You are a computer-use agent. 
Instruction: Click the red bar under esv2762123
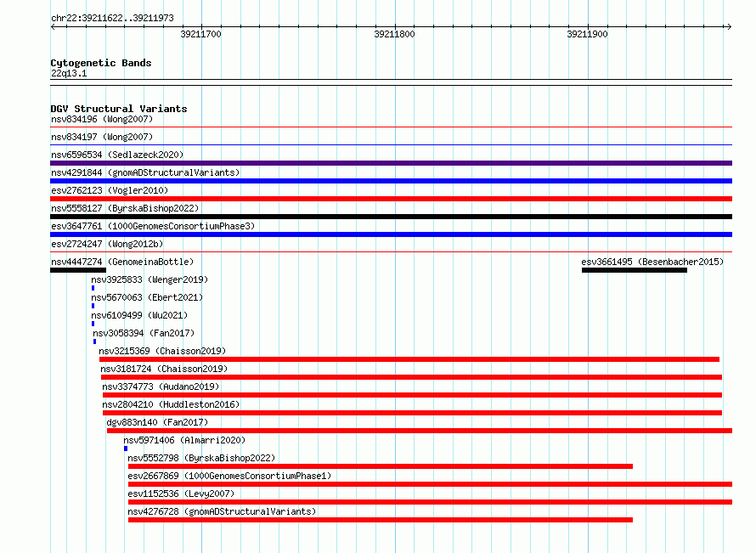pyautogui.click(x=391, y=199)
